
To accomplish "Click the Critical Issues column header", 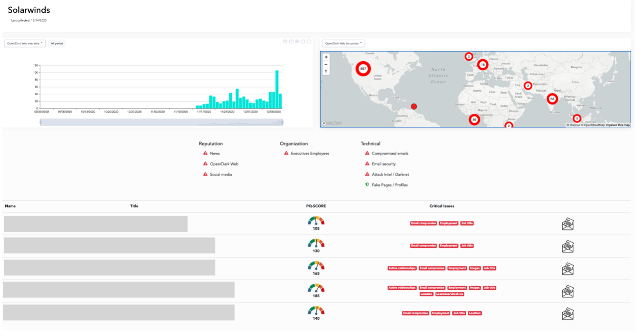I will (x=442, y=206).
